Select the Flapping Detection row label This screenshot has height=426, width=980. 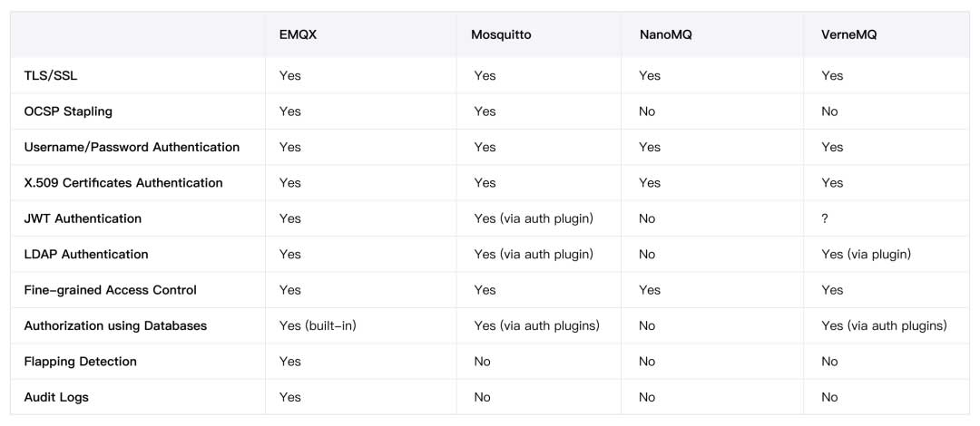pyautogui.click(x=80, y=362)
